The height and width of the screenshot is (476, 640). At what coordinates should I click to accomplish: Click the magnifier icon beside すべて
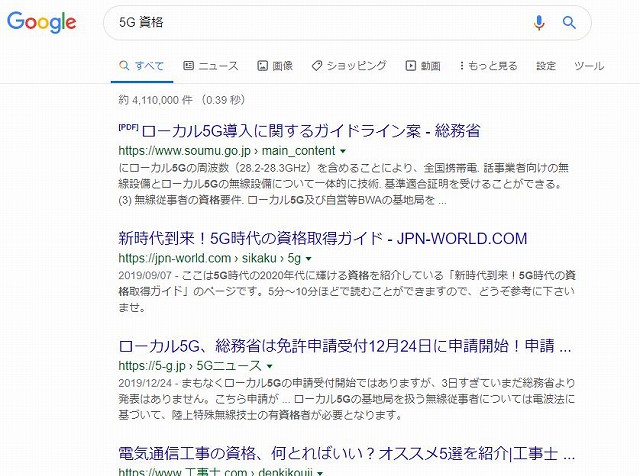124,65
